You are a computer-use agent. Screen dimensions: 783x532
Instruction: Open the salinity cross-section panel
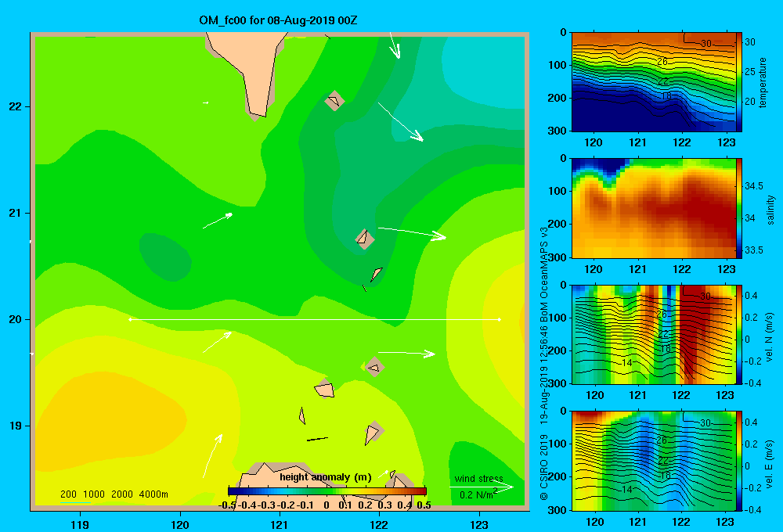pos(653,208)
